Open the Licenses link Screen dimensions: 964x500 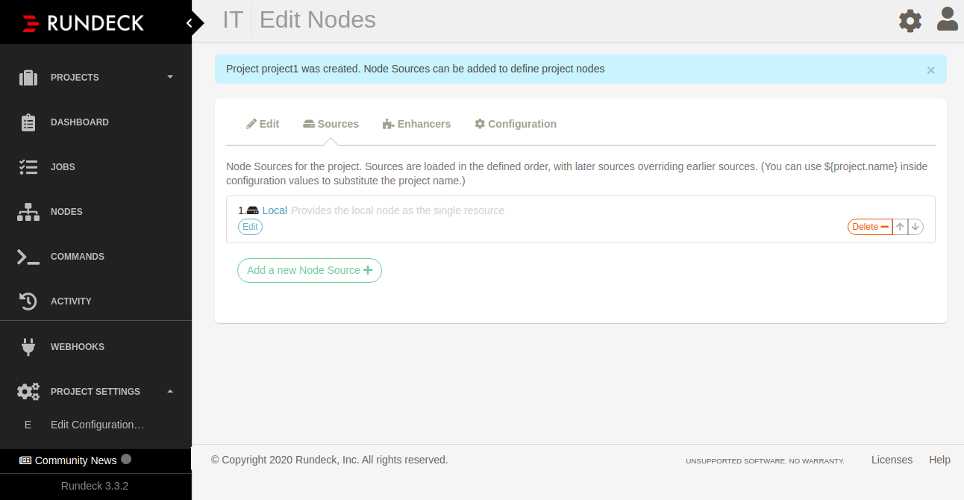891,460
